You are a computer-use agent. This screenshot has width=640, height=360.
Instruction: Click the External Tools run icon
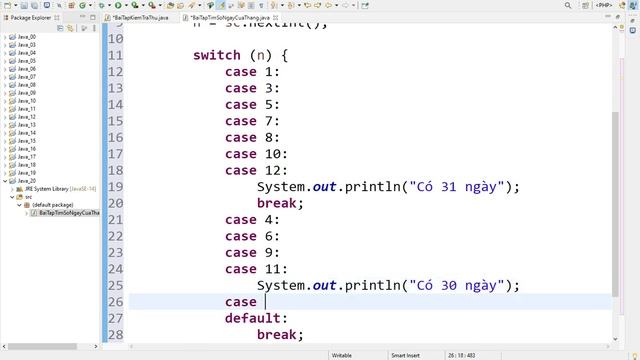coord(152,5)
